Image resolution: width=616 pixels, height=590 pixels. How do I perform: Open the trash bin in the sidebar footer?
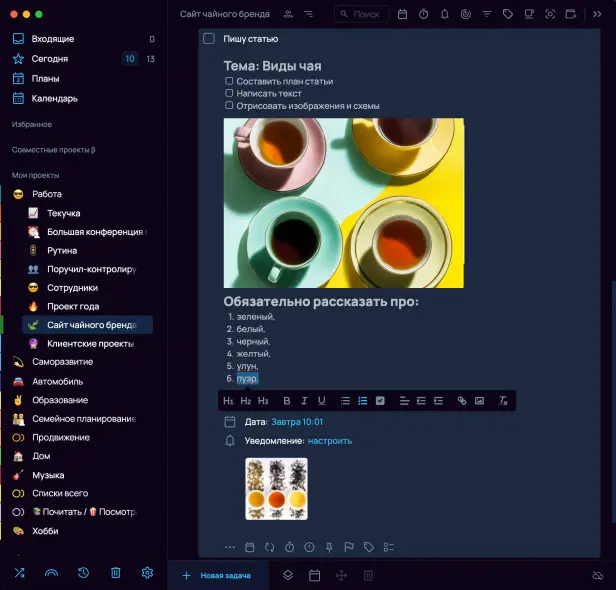click(x=115, y=573)
